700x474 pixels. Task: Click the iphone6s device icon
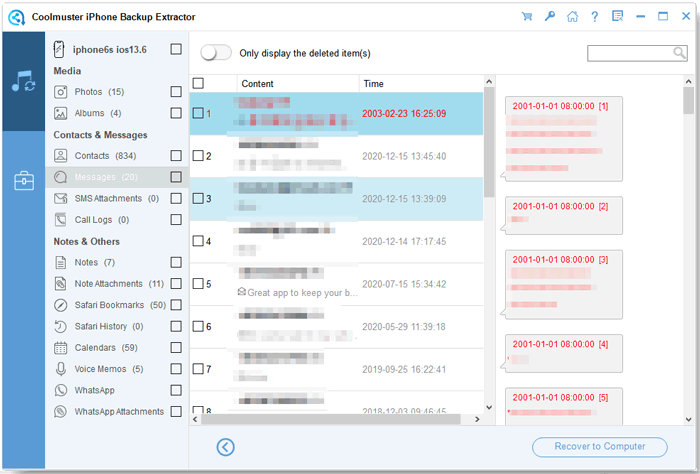[x=59, y=50]
